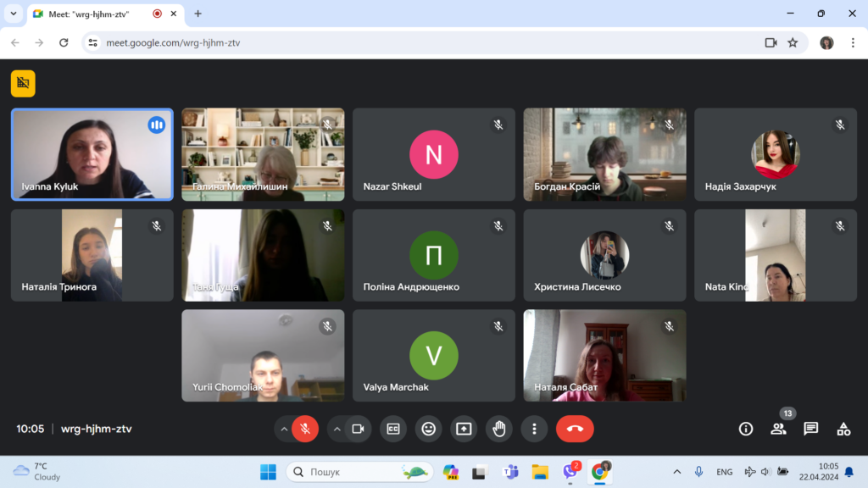Toggle the camera on or off
868x488 pixels.
pyautogui.click(x=358, y=429)
